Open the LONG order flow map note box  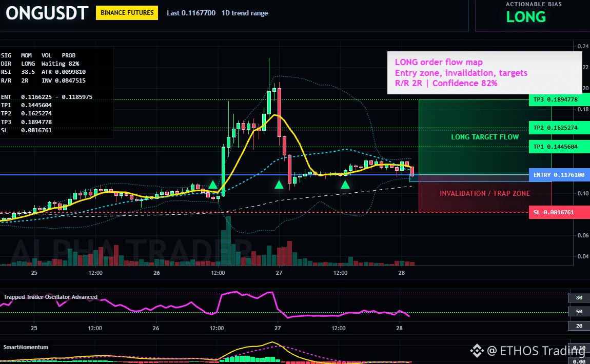click(485, 73)
